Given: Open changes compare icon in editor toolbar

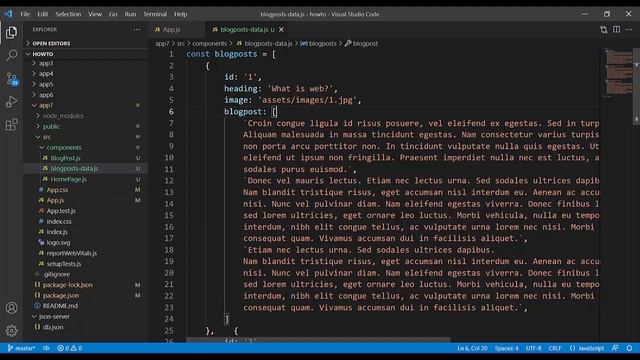Looking at the screenshot, I should 604,29.
